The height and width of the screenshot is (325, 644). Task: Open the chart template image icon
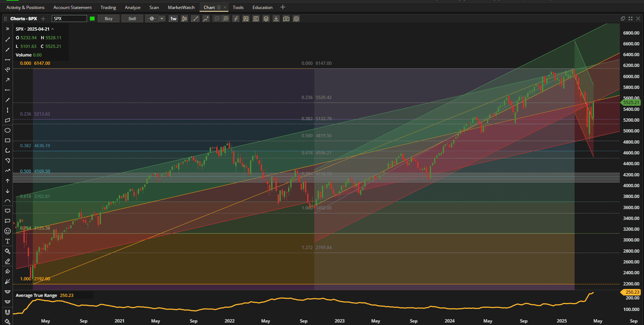click(x=246, y=19)
